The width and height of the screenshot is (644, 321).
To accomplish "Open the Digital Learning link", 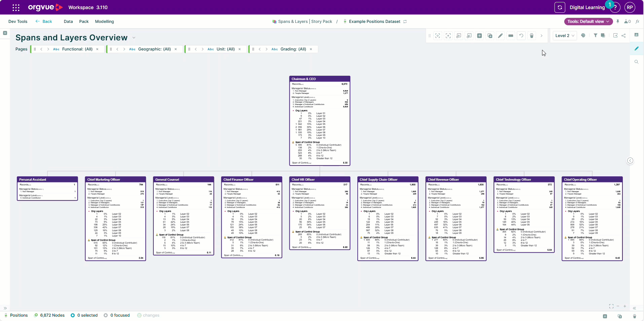I will pyautogui.click(x=587, y=7).
